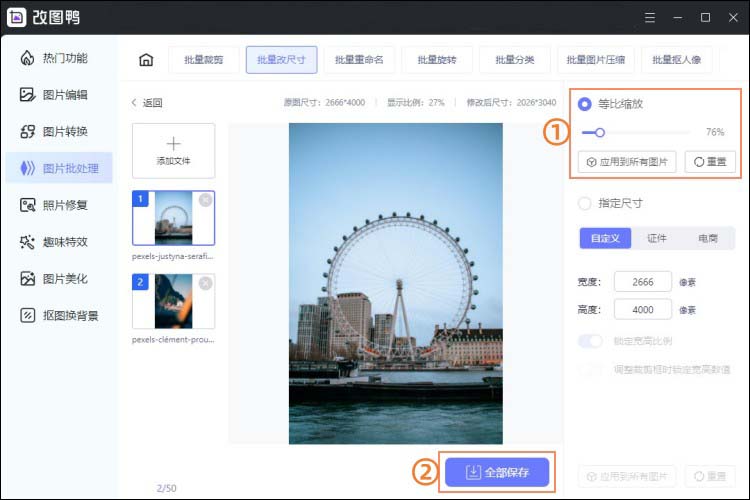Select the 等比缩放 radio option
The height and width of the screenshot is (500, 750).
point(585,104)
